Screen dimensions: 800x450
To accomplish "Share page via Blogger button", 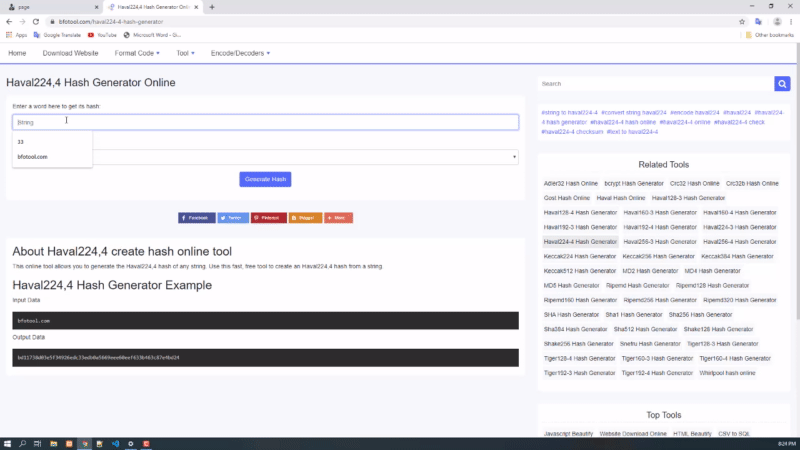I will click(305, 217).
